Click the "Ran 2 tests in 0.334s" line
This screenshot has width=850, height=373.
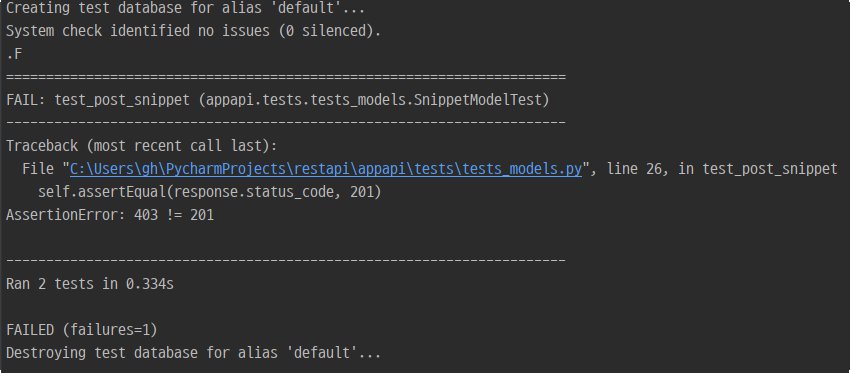pyautogui.click(x=90, y=284)
